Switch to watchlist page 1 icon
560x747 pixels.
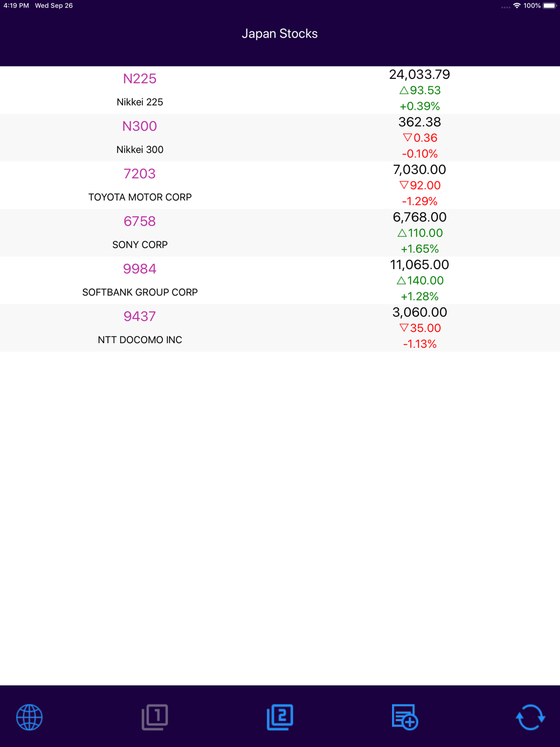[155, 717]
